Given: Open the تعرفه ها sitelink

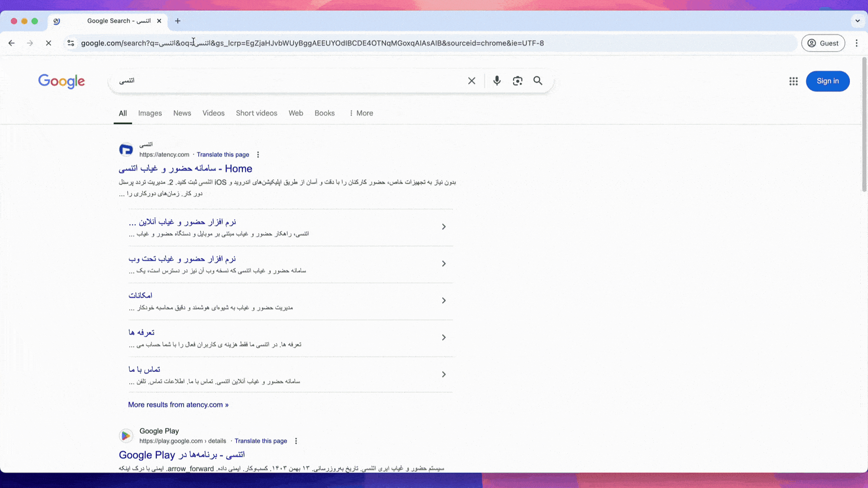Looking at the screenshot, I should (x=142, y=333).
